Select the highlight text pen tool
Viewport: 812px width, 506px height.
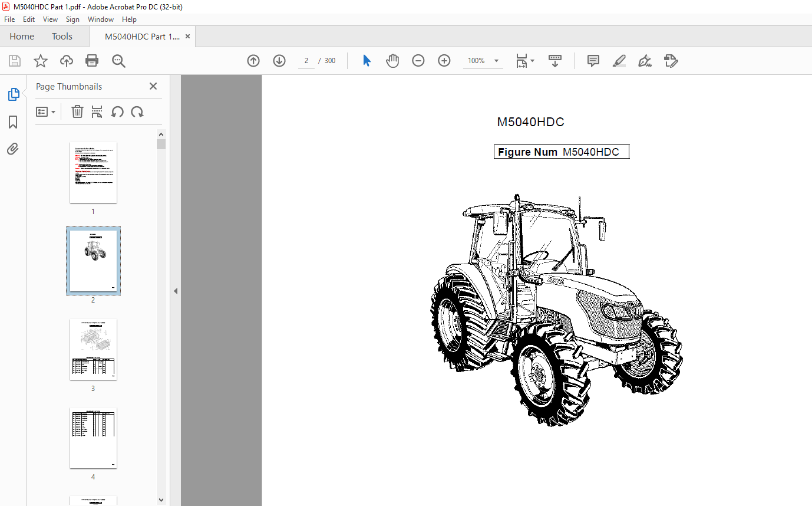[619, 61]
